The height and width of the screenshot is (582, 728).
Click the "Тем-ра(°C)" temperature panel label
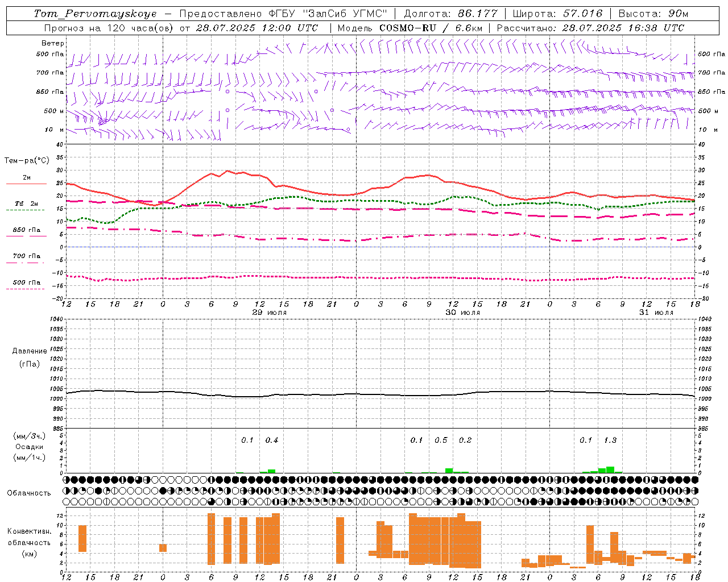[27, 161]
